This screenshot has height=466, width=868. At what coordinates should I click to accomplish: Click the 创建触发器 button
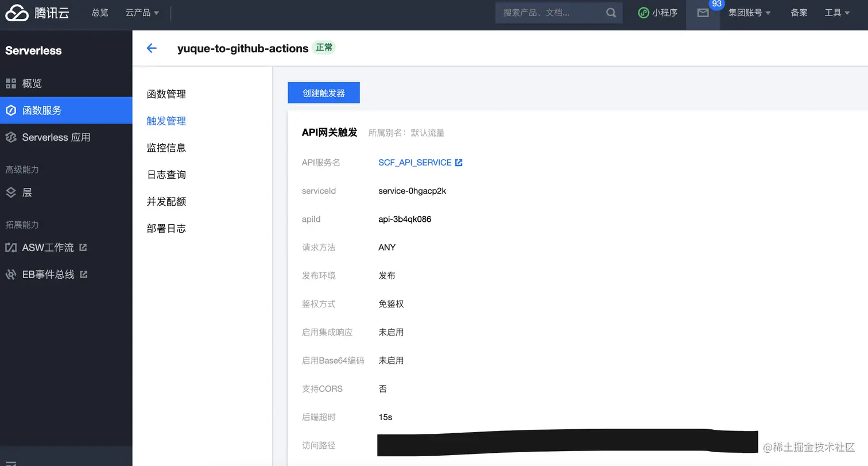(x=324, y=93)
